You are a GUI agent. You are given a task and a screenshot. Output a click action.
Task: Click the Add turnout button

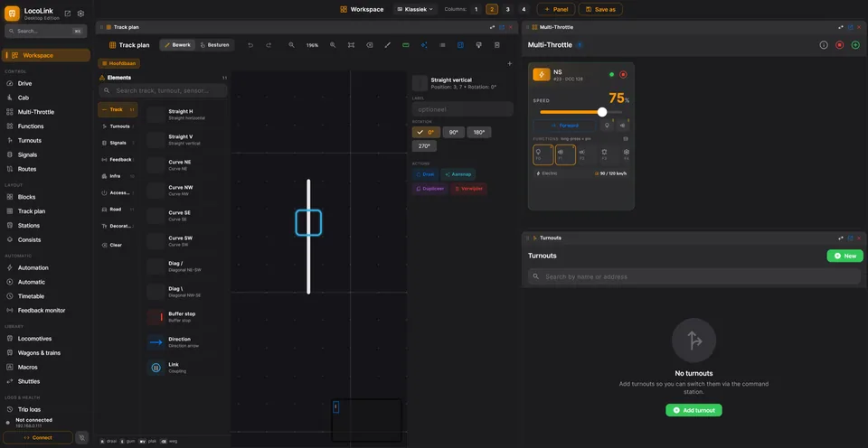coord(693,410)
